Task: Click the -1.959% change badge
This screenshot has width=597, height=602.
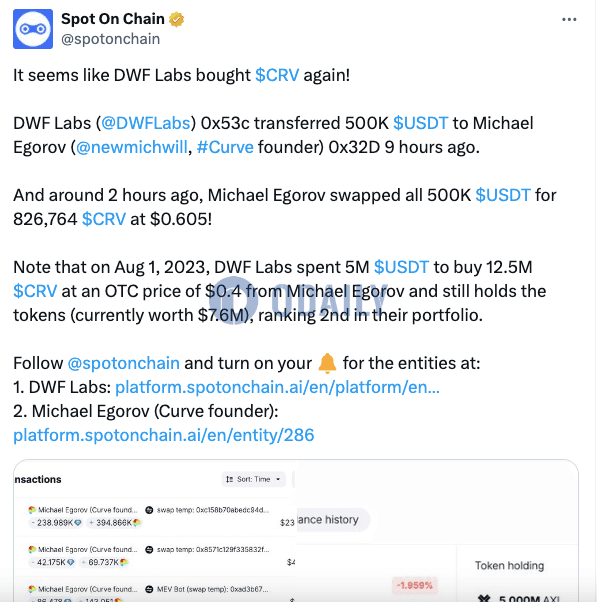Action: [x=414, y=585]
